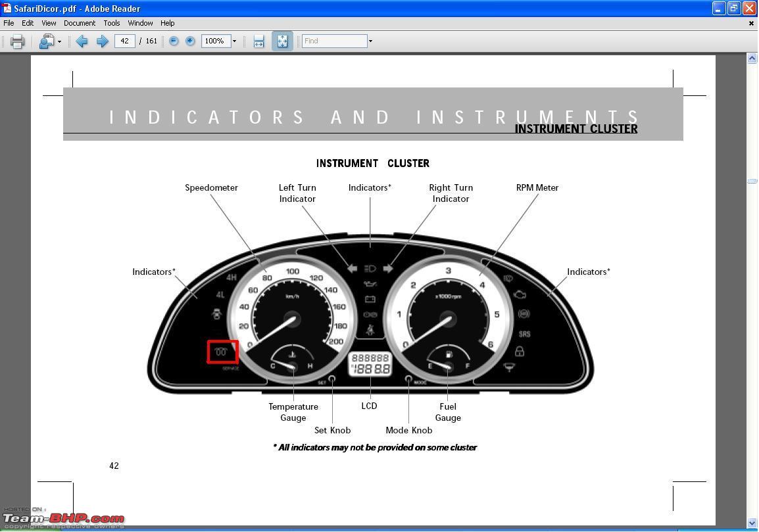Open the Collaborate tool icon

(x=47, y=41)
